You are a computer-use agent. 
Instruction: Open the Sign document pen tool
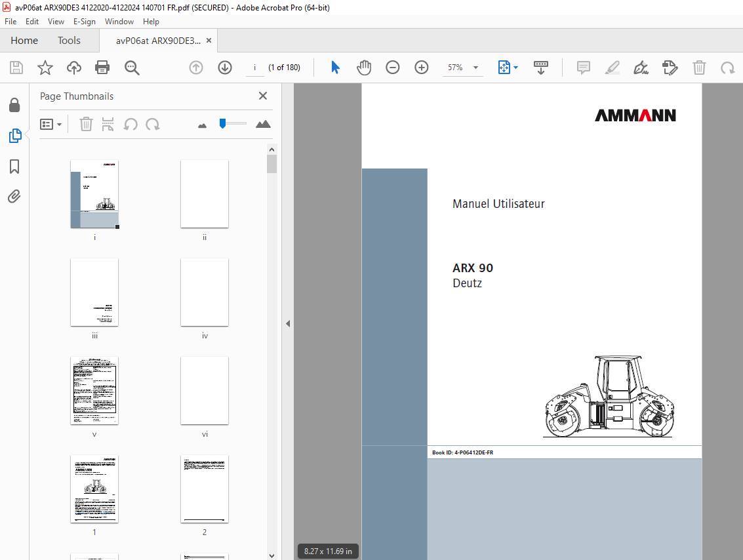click(641, 68)
